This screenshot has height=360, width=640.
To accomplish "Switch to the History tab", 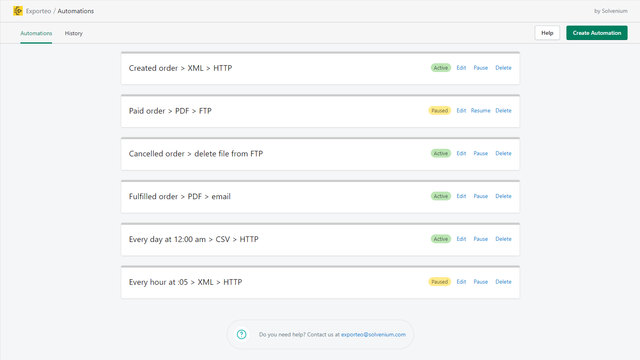I will coord(73,33).
